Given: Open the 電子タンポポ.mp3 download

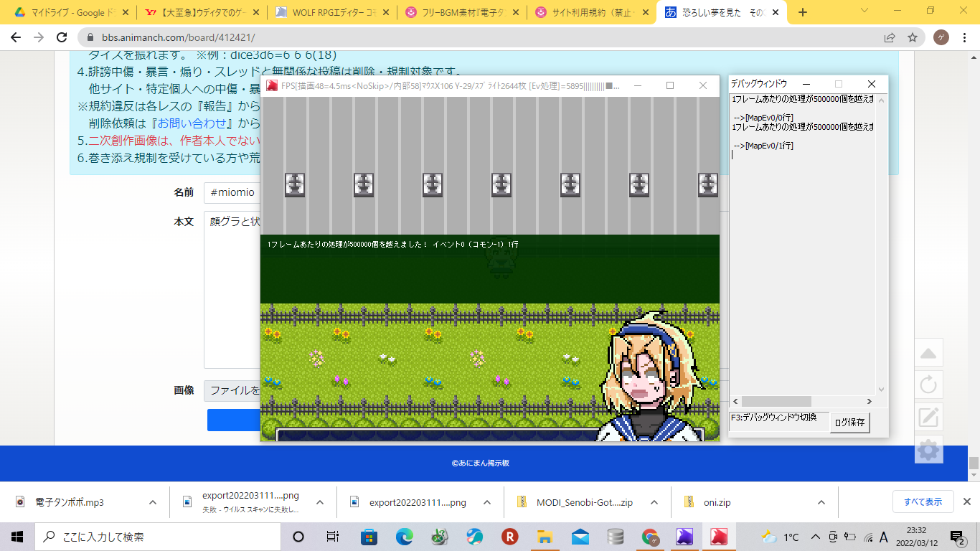Looking at the screenshot, I should click(70, 502).
